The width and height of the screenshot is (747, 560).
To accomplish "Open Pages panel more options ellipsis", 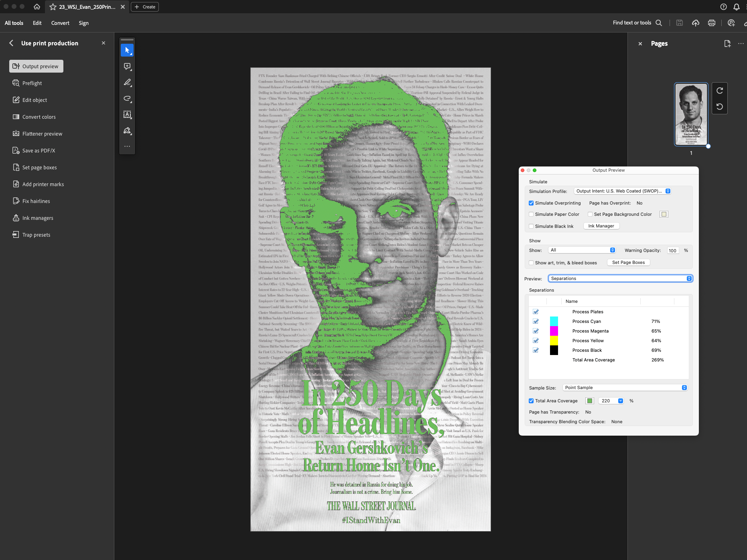I will pyautogui.click(x=741, y=44).
